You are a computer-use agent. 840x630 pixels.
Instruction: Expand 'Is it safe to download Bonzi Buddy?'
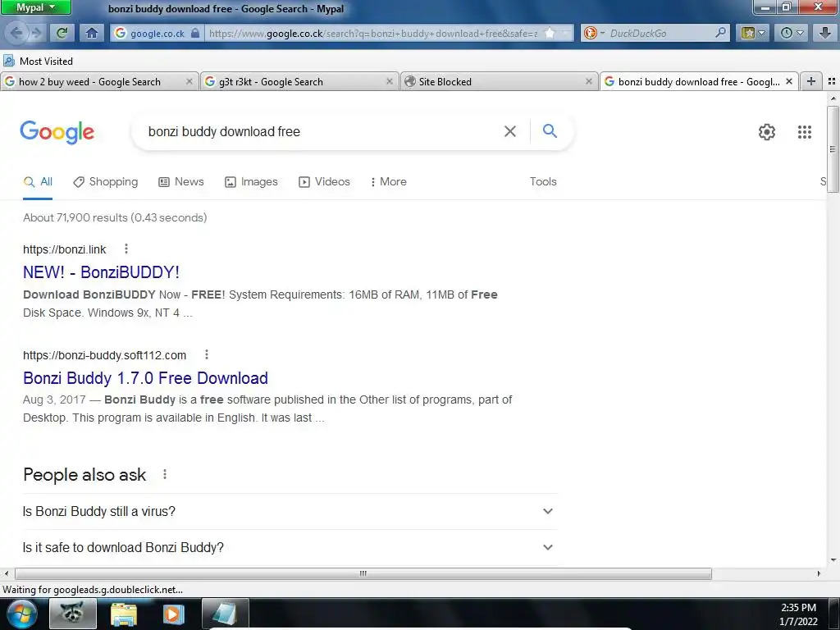[290, 547]
